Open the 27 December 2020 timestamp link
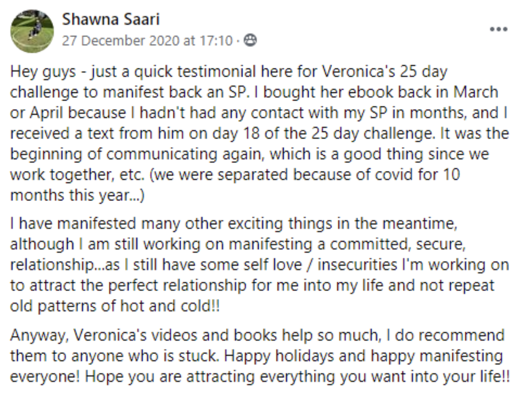Image resolution: width=532 pixels, height=396 pixels. click(147, 41)
